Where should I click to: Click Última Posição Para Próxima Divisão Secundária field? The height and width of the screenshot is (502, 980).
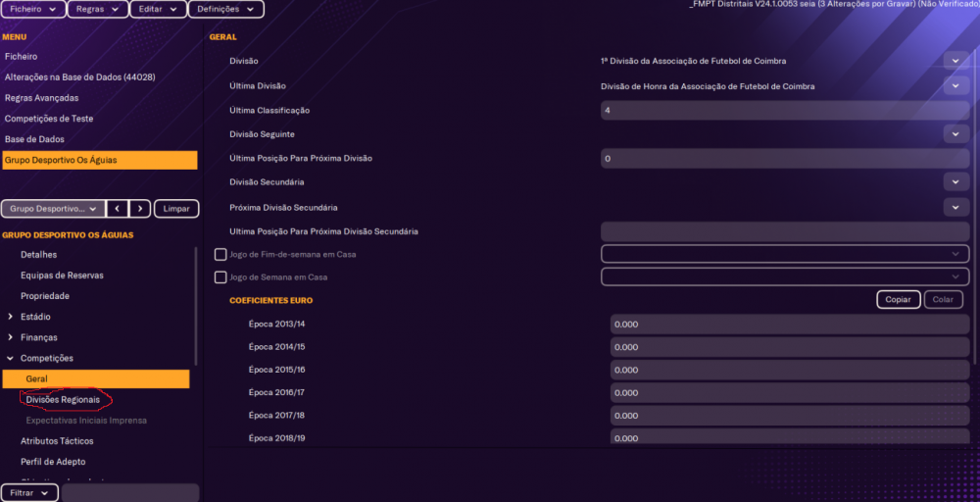click(785, 231)
